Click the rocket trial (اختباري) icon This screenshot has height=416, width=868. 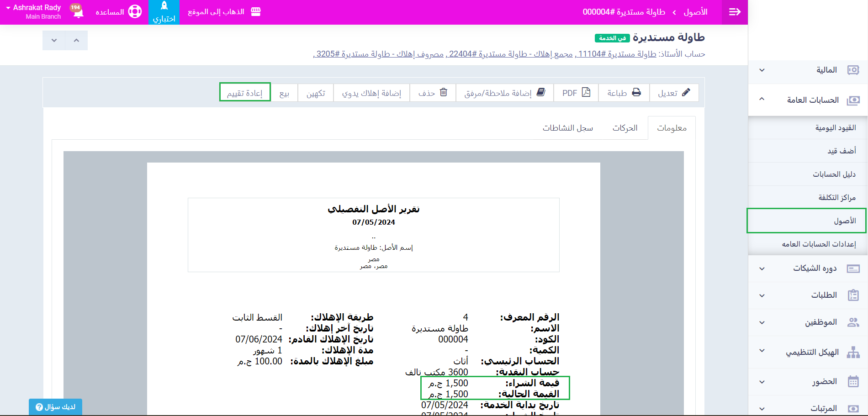(x=164, y=6)
